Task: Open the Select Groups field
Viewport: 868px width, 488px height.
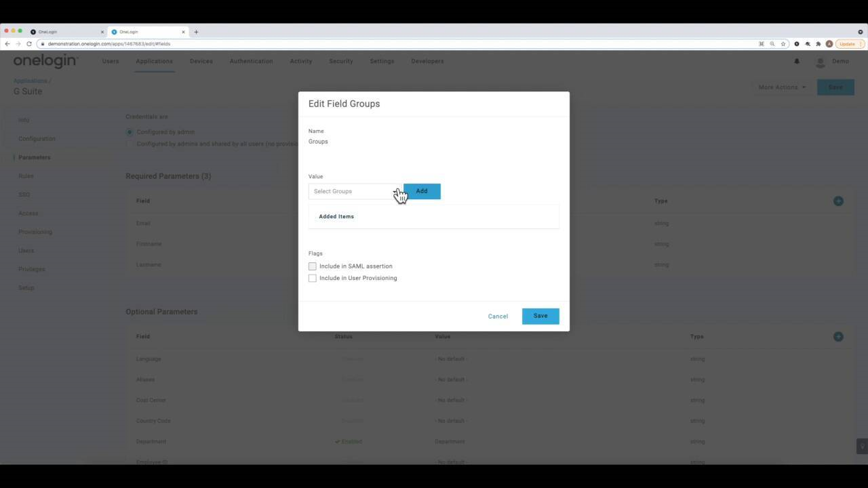Action: coord(351,190)
